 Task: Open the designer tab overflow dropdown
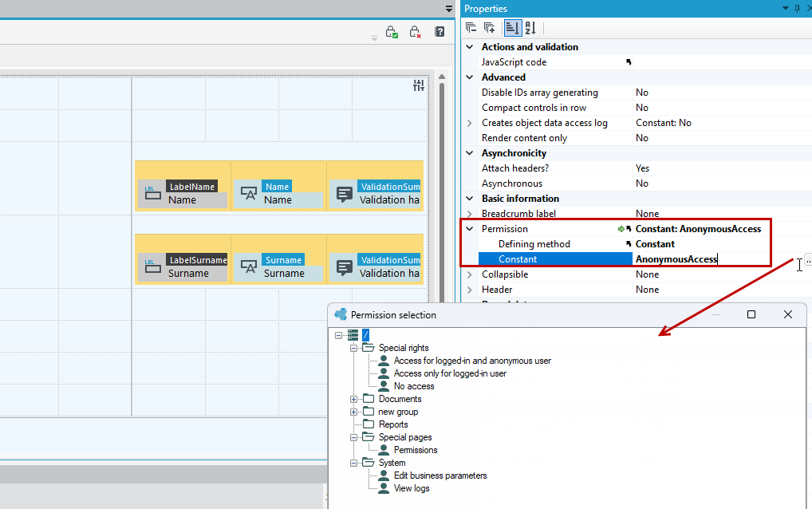449,9
